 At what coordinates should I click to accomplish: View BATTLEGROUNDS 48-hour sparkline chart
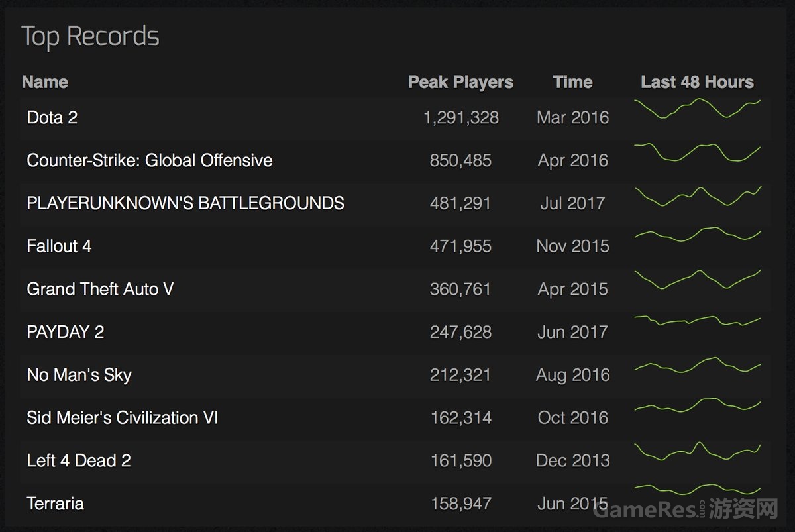tap(697, 195)
